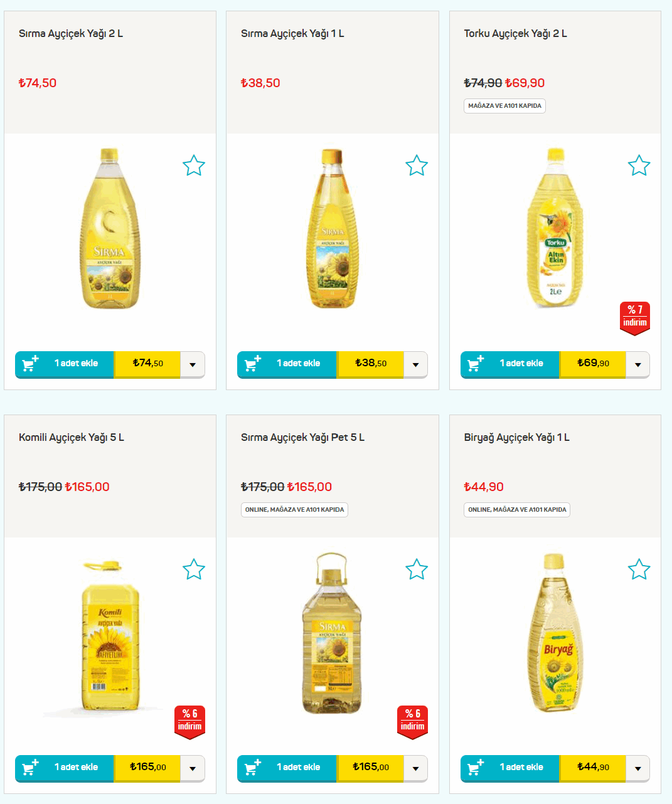Add Biryağ Ayçiçek Yağı 1 L to favorites

point(639,569)
